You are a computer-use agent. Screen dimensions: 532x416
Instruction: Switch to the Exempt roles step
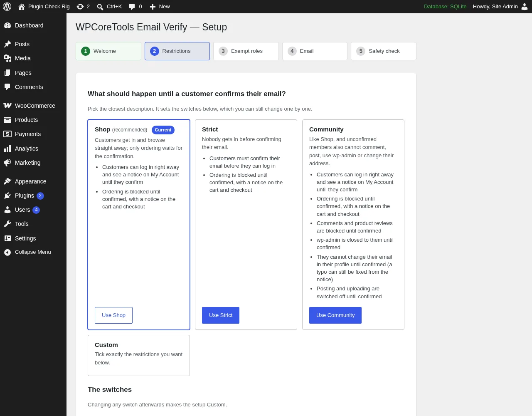coord(246,51)
